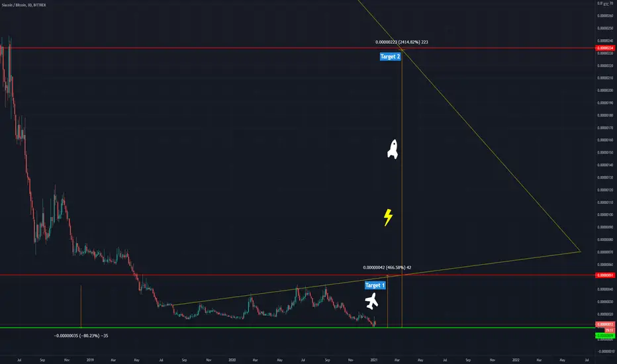Image resolution: width=617 pixels, height=364 pixels.
Task: Click the -0.00000010 price axis tick
Action: coord(606,351)
